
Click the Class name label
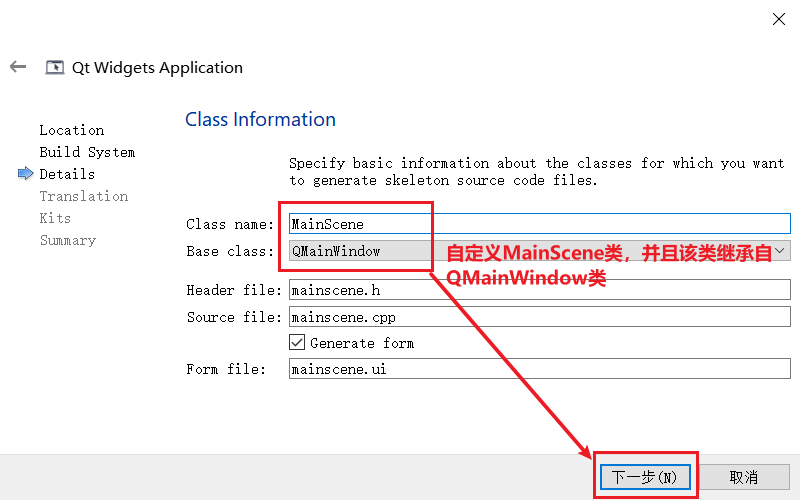tap(230, 224)
